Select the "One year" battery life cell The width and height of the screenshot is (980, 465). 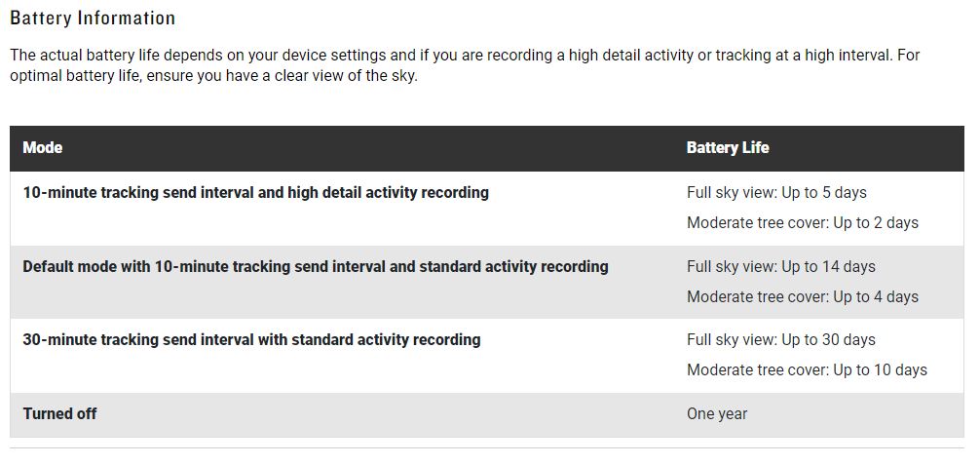click(x=717, y=414)
